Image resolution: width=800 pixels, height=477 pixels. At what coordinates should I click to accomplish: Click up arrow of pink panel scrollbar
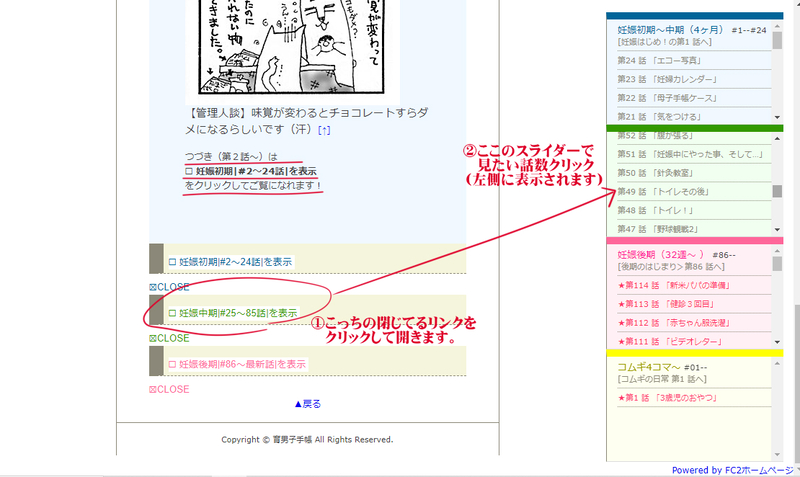(777, 251)
